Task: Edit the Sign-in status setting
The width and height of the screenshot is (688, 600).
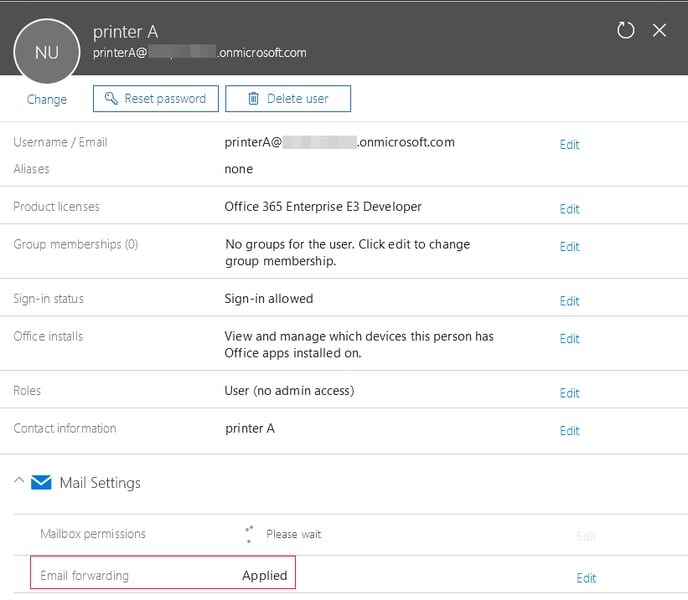Action: (x=569, y=301)
